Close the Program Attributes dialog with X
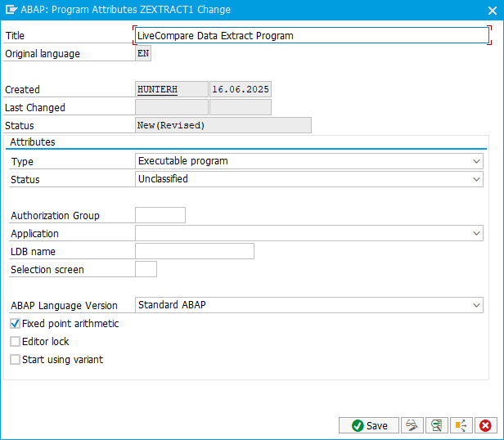This screenshot has height=440, width=504. click(492, 11)
